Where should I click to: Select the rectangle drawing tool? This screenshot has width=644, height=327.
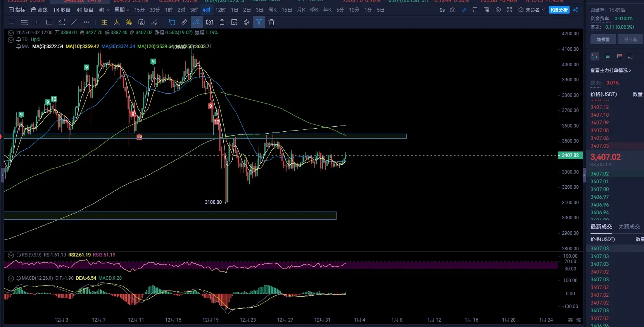(49, 22)
